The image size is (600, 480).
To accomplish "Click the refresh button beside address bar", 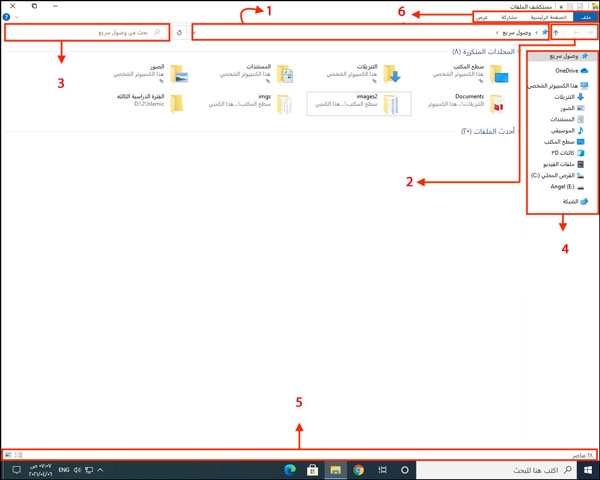I will pyautogui.click(x=179, y=33).
